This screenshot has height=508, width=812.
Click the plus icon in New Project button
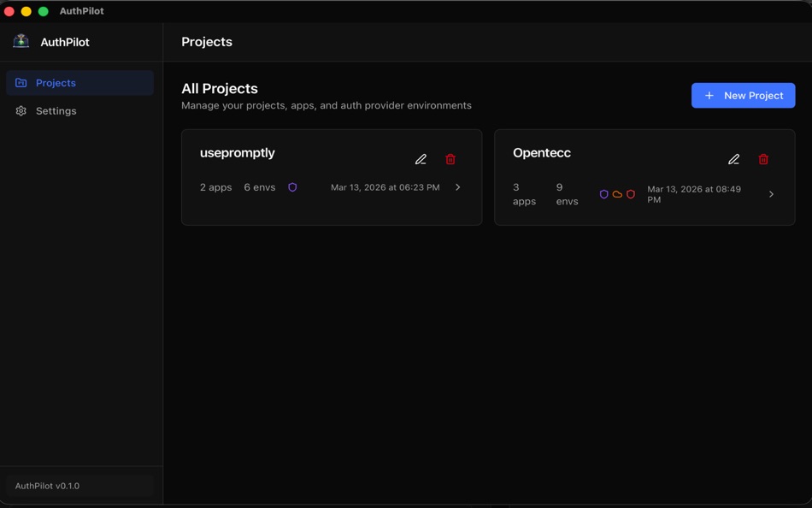click(709, 96)
